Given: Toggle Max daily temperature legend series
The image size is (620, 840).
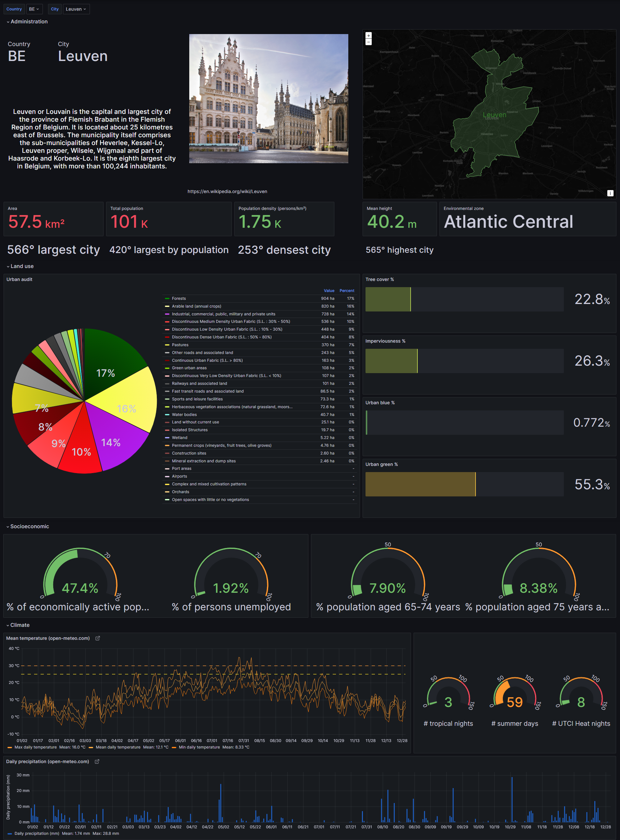Looking at the screenshot, I should pyautogui.click(x=35, y=747).
